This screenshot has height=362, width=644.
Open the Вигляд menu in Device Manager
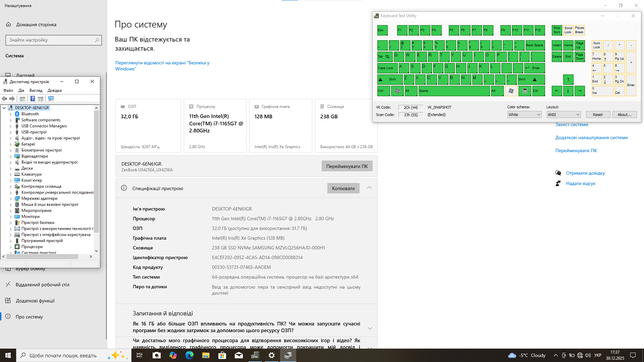[36, 90]
